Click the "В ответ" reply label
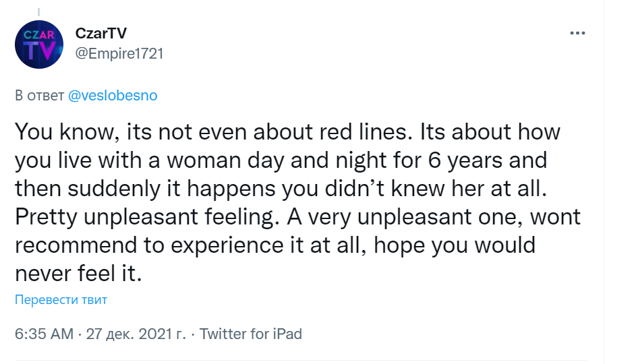The width and height of the screenshot is (632, 364). [39, 96]
